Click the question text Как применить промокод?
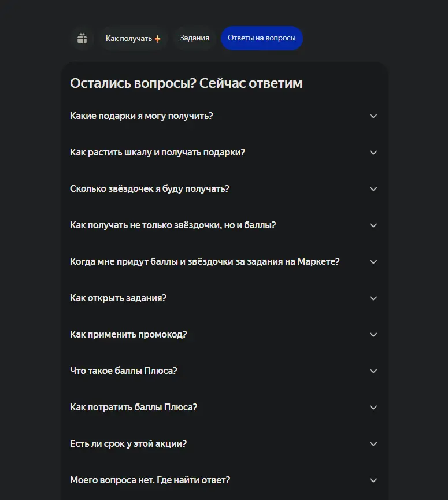This screenshot has height=500, width=448. [x=128, y=335]
